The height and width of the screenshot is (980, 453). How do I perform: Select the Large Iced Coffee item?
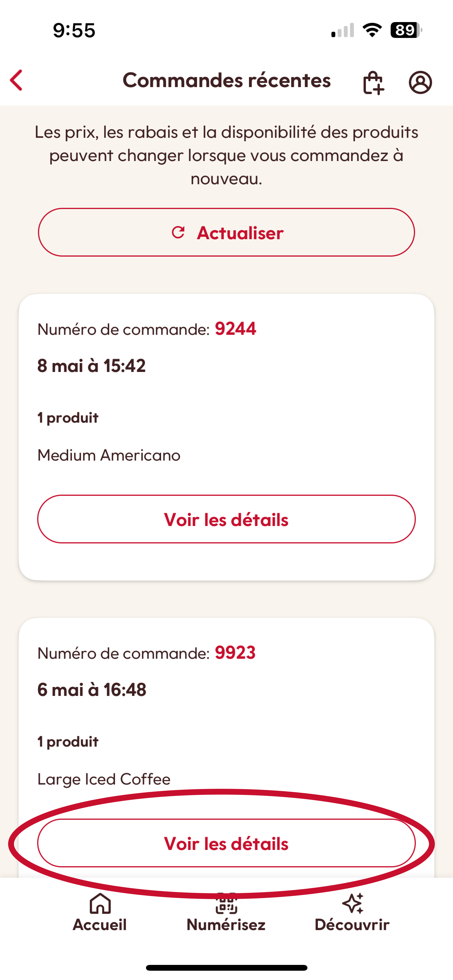click(104, 780)
